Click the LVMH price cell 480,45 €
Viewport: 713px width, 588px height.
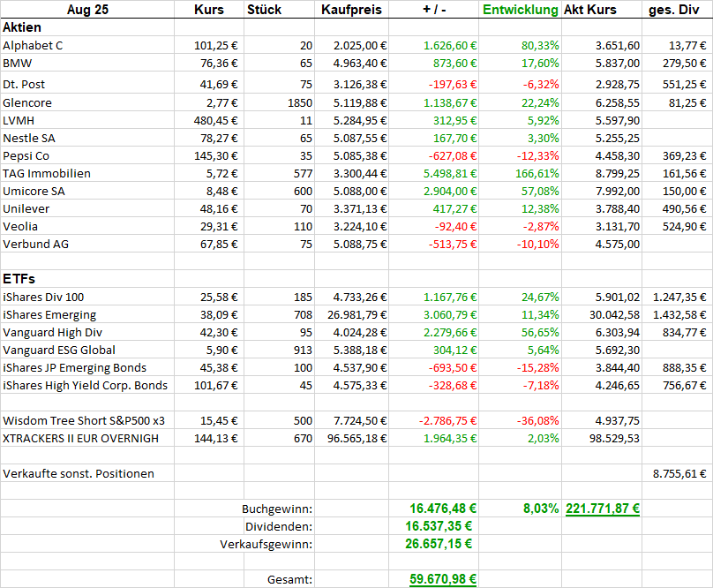coord(214,121)
